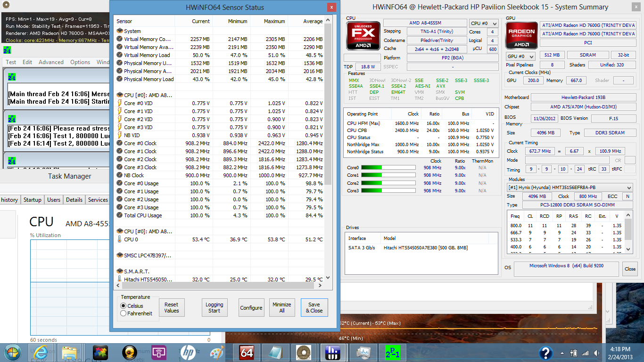Click the gauge icon beside Virtual Memory Load
Screen dimensions: 644x362
[119, 55]
